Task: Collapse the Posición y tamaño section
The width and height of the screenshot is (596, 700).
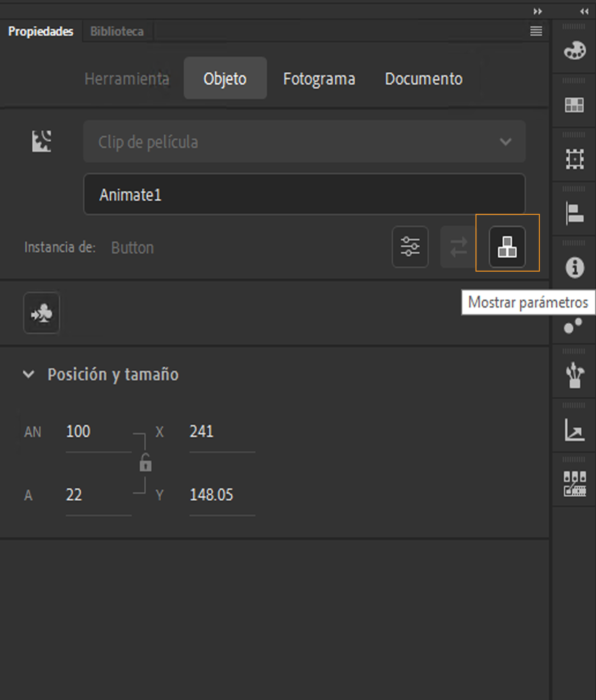Action: (x=28, y=374)
